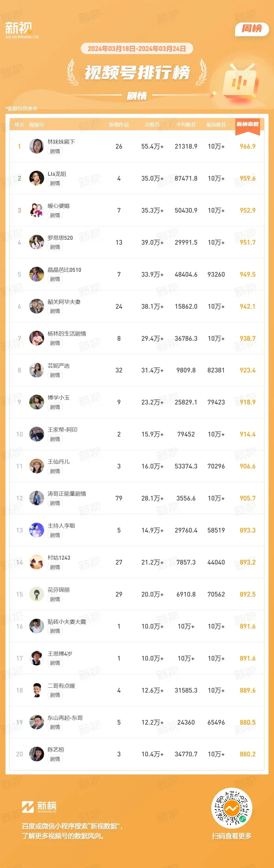This screenshot has width=274, height=868.
Task: Click the 周榜 weekly ranking badge
Action: click(x=252, y=29)
